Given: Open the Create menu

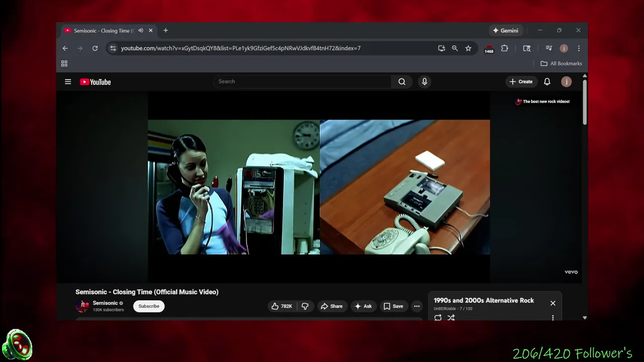Looking at the screenshot, I should point(521,81).
